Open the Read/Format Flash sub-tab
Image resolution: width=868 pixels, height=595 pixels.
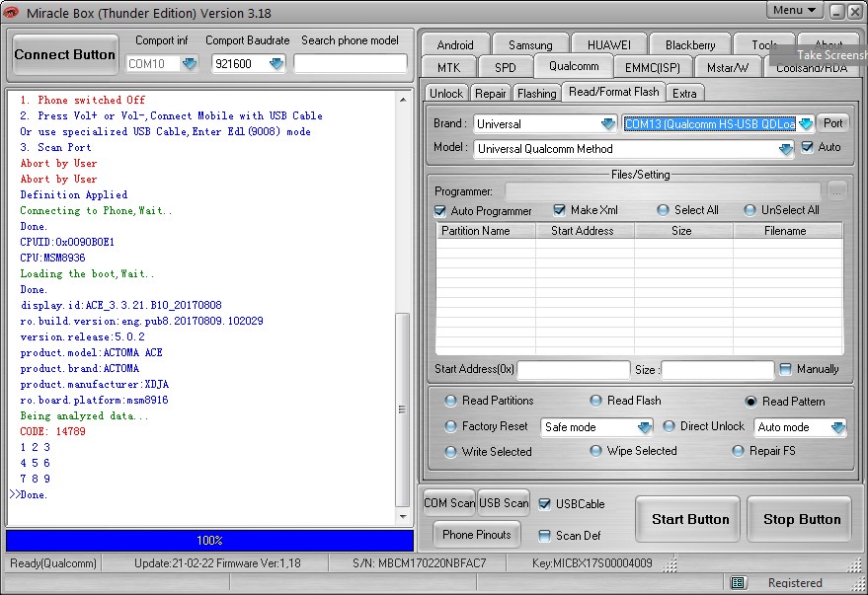(614, 92)
